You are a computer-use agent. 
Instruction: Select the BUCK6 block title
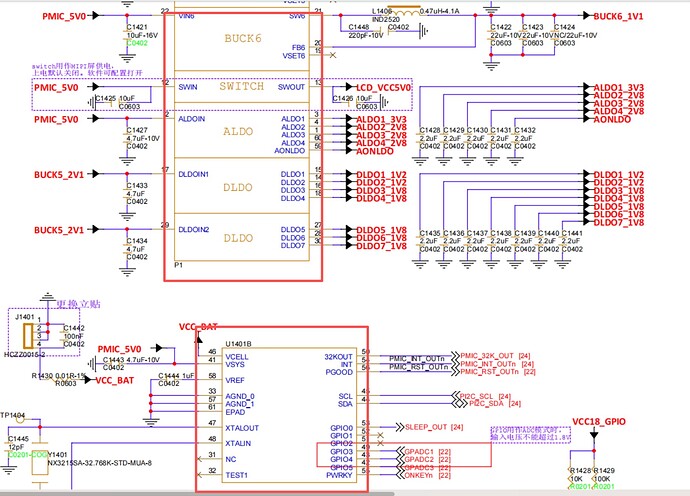pos(243,38)
